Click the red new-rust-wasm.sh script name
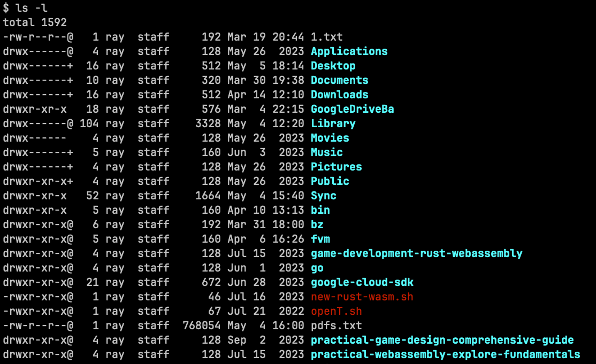The image size is (596, 364). coord(362,297)
